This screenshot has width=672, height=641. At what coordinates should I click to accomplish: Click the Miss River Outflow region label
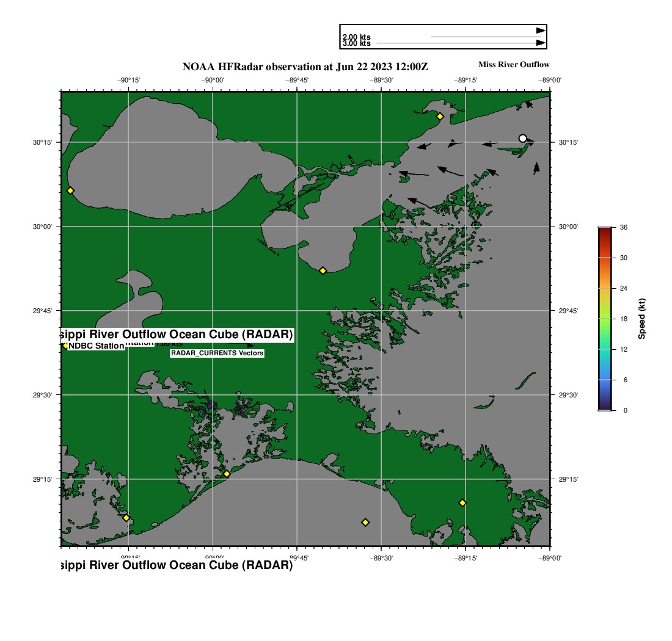[513, 65]
